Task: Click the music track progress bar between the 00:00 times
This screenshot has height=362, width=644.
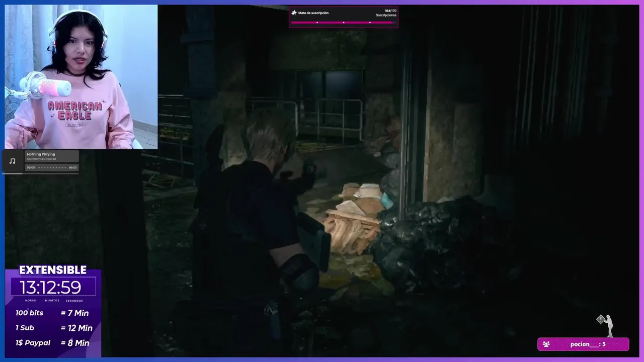Action: tap(52, 167)
